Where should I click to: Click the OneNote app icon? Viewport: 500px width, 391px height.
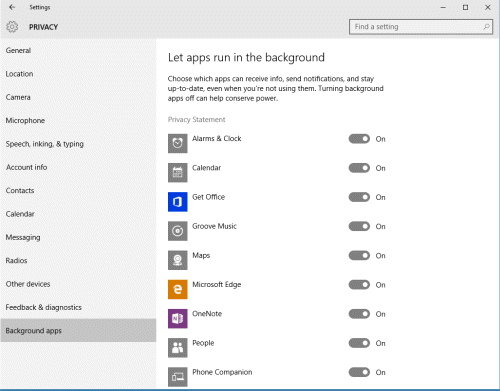[x=178, y=318]
